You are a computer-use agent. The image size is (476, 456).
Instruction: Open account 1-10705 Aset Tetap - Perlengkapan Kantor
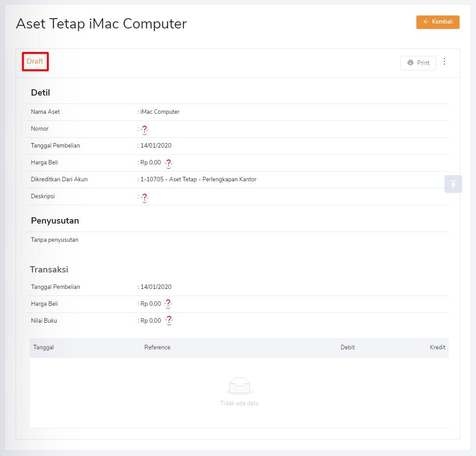point(198,179)
